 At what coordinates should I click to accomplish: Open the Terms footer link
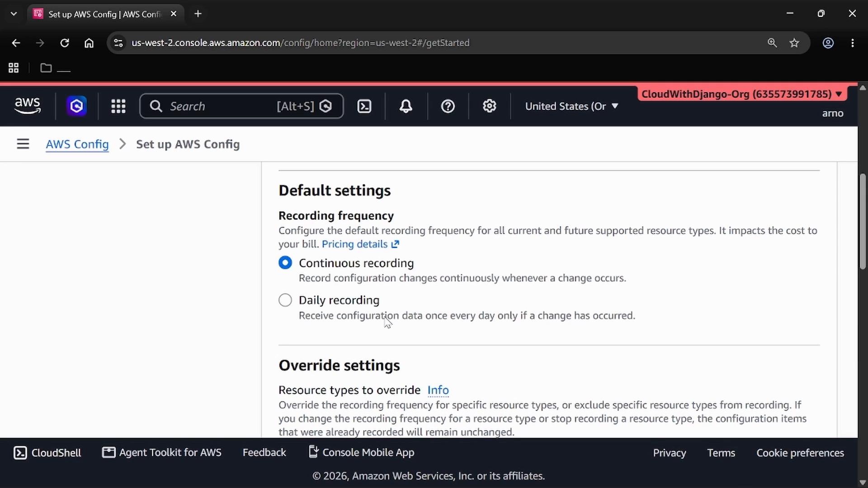click(721, 453)
